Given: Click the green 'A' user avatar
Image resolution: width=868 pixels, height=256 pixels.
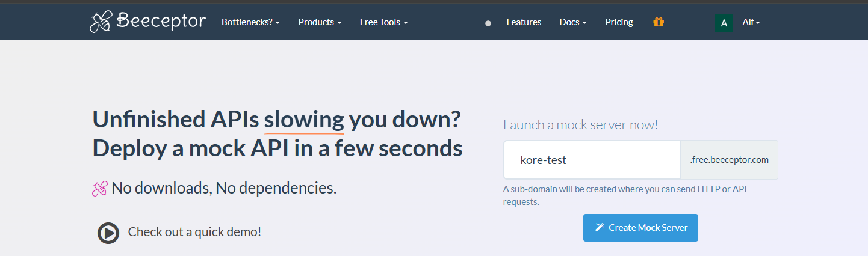Looking at the screenshot, I should pyautogui.click(x=724, y=23).
